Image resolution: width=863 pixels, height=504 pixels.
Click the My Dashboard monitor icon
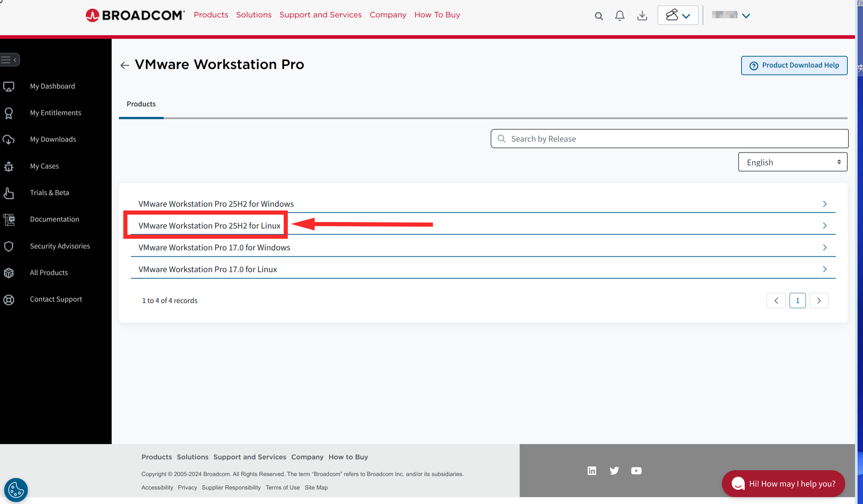tap(9, 87)
